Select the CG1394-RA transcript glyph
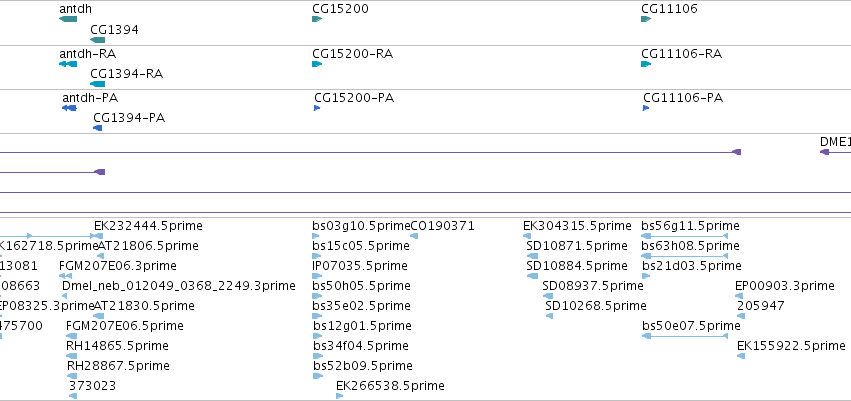851x401 pixels. (98, 84)
